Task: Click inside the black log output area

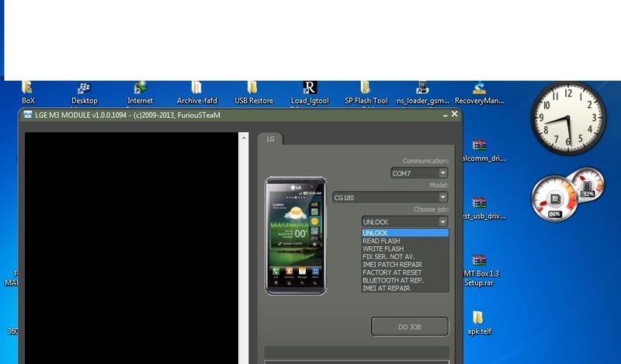Action: click(131, 248)
